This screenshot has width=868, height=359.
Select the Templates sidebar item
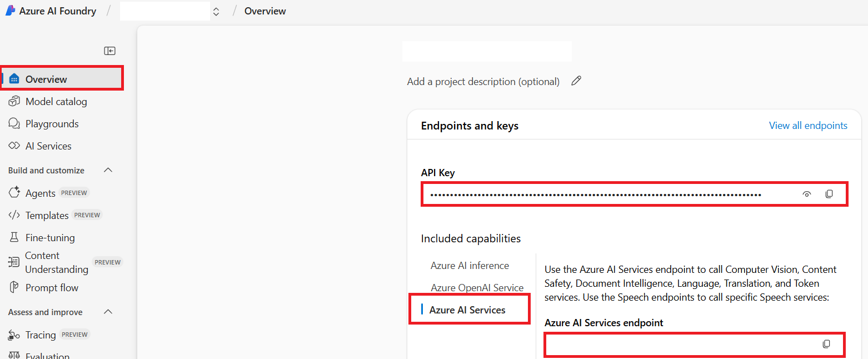point(47,215)
